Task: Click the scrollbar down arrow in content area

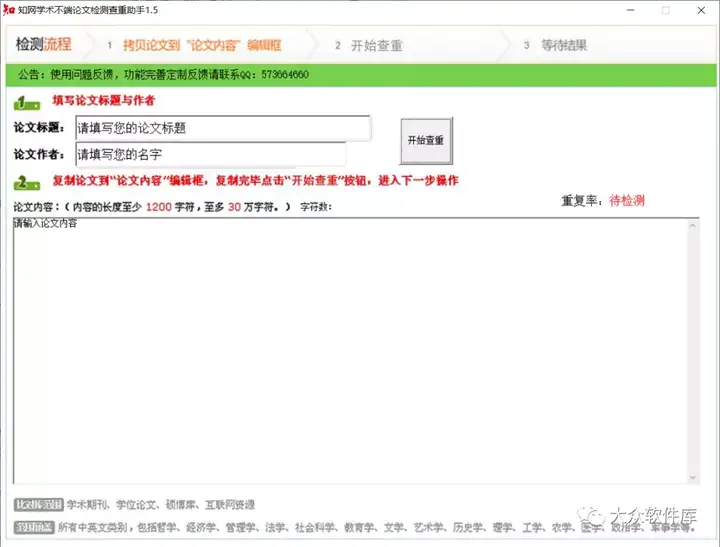Action: click(x=692, y=478)
